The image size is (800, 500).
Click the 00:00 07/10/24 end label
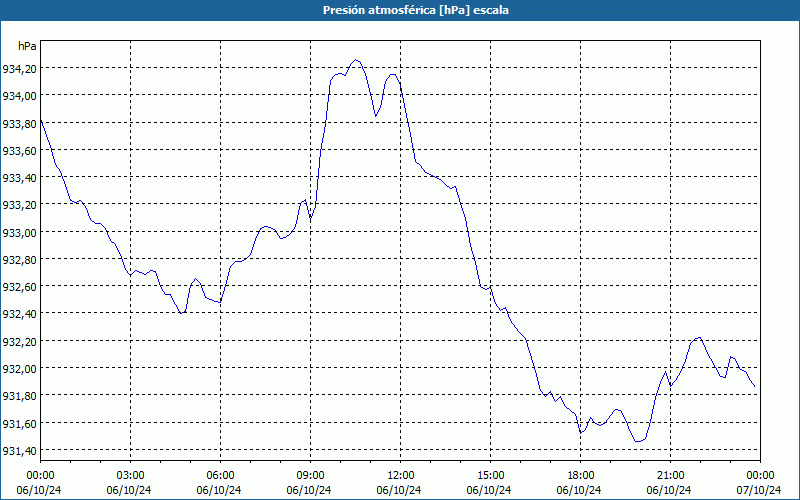click(x=759, y=483)
